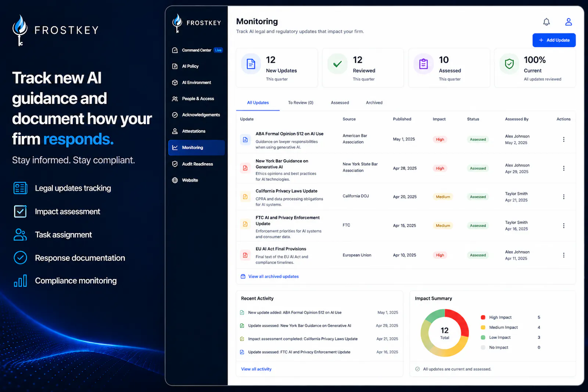This screenshot has height=392, width=588.
Task: Click check icon by 'All updates are current'
Action: (x=417, y=369)
